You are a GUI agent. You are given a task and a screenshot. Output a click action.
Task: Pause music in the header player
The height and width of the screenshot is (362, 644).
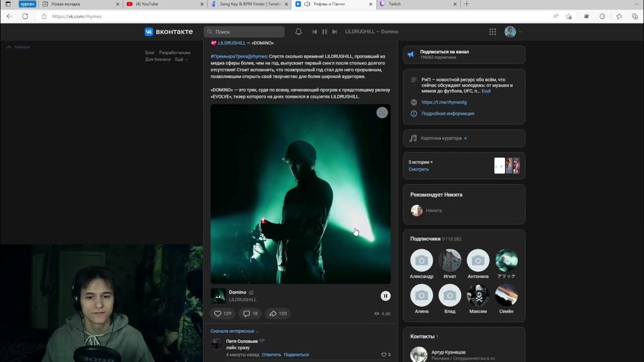[x=325, y=32]
